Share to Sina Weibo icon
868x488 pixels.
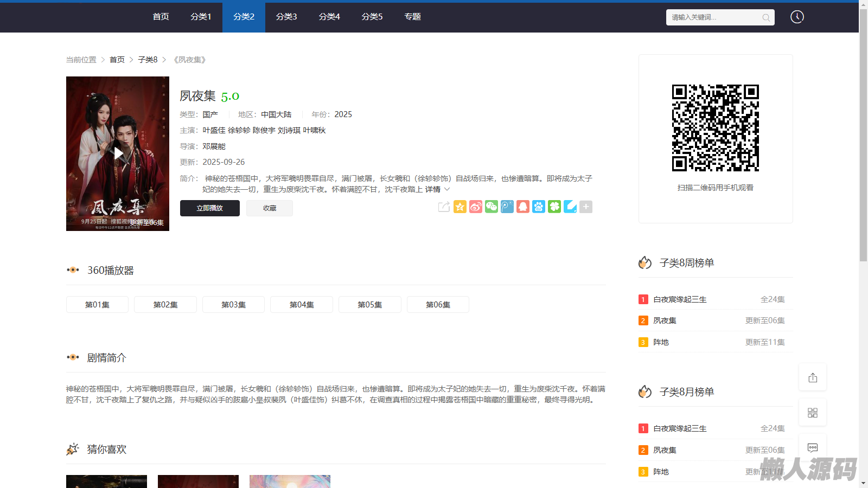click(476, 207)
